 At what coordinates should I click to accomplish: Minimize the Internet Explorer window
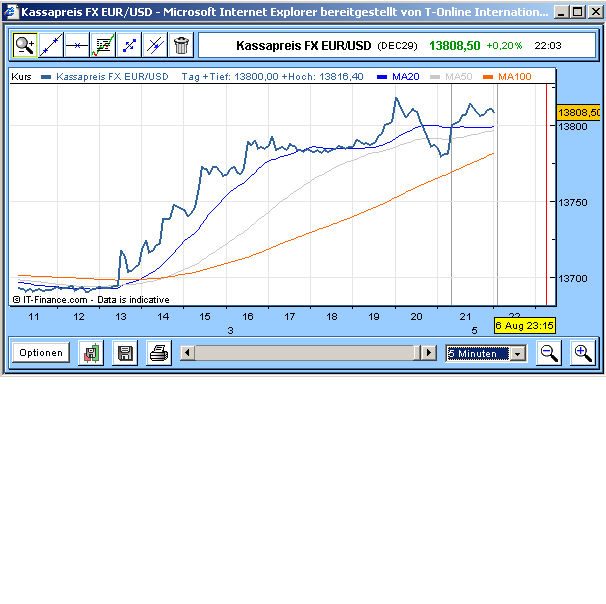(561, 12)
